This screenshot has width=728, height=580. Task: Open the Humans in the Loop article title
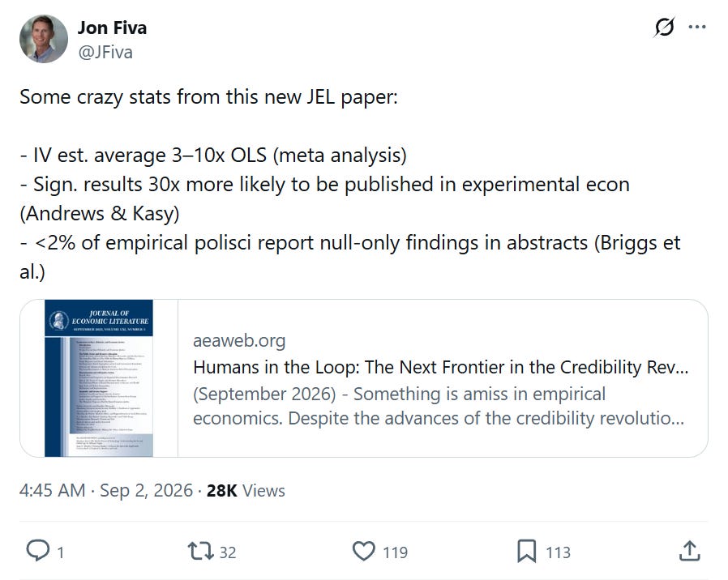[440, 367]
